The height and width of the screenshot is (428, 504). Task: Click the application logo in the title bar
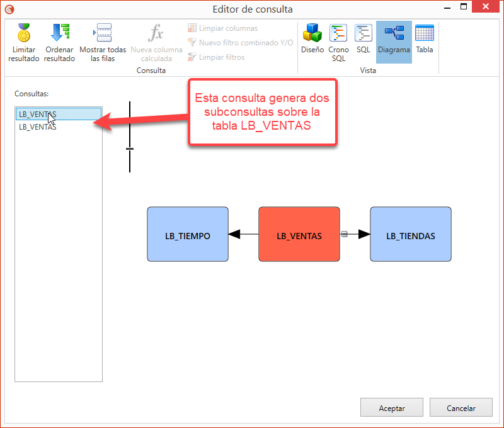[x=8, y=9]
